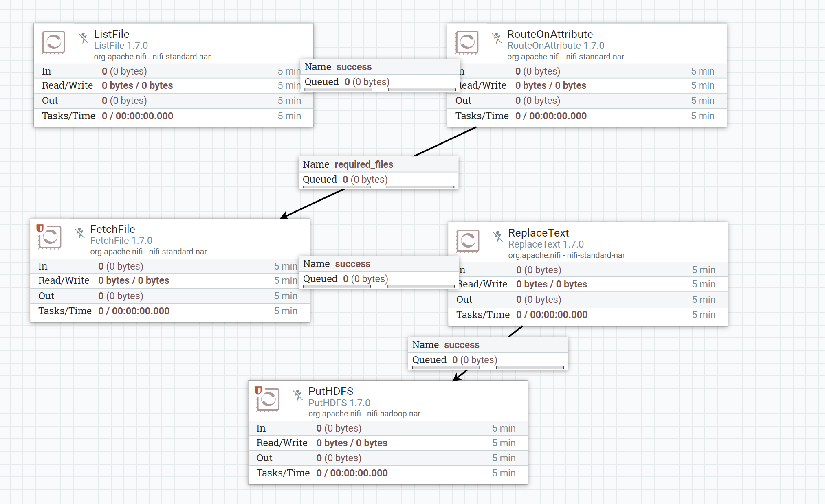
Task: Click the queue fill indicator bar under required_files
Action: pyautogui.click(x=379, y=186)
